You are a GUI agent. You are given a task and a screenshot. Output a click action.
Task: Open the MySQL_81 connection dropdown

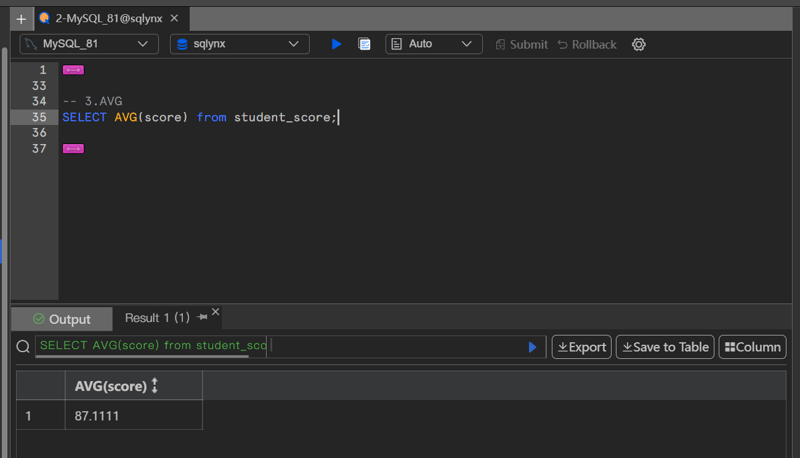(x=89, y=44)
